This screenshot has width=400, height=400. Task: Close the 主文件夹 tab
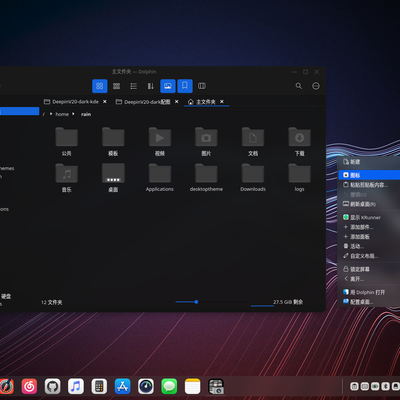tap(222, 102)
